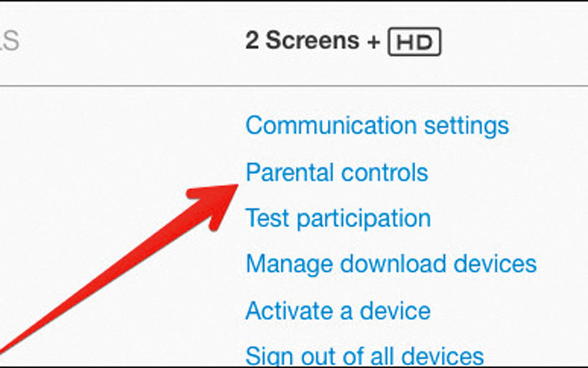Click the Parental controls link

(337, 173)
